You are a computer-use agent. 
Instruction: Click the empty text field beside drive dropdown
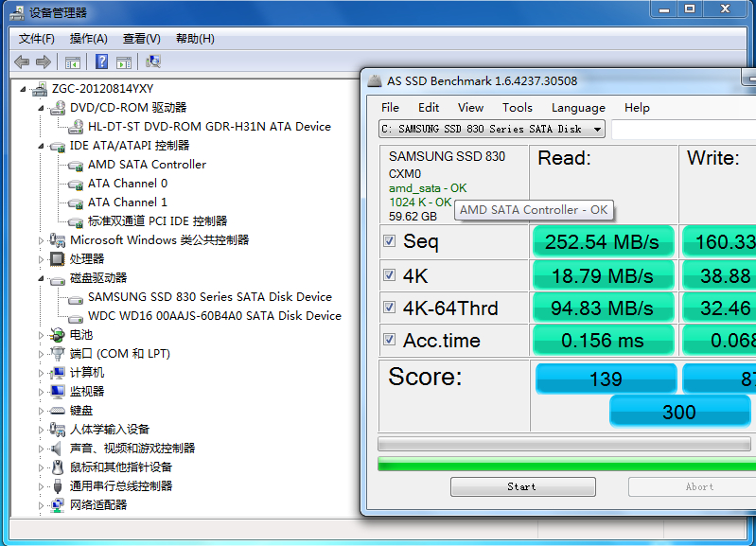pos(684,130)
